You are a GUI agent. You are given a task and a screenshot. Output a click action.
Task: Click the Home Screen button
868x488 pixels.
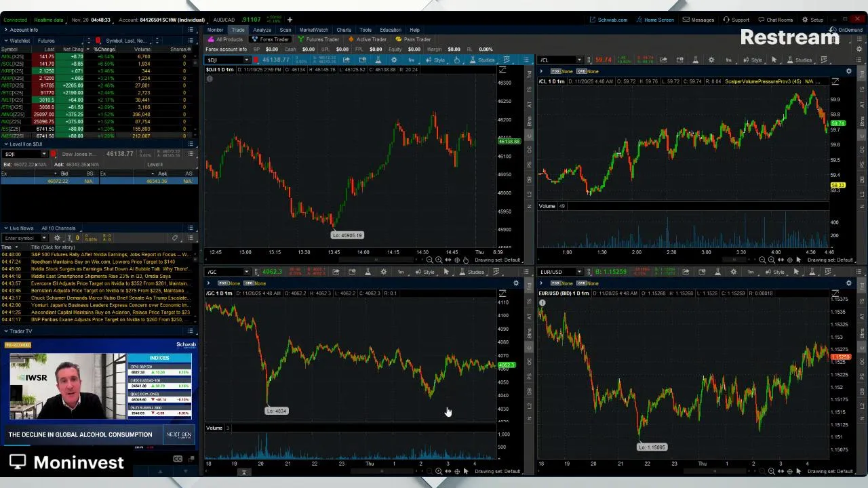tap(655, 20)
